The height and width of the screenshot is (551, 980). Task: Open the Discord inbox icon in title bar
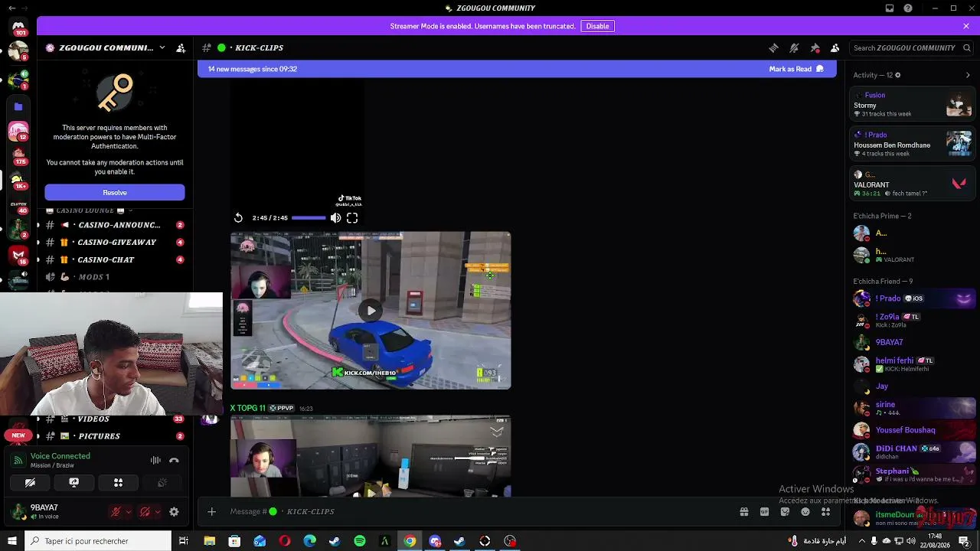pyautogui.click(x=890, y=8)
